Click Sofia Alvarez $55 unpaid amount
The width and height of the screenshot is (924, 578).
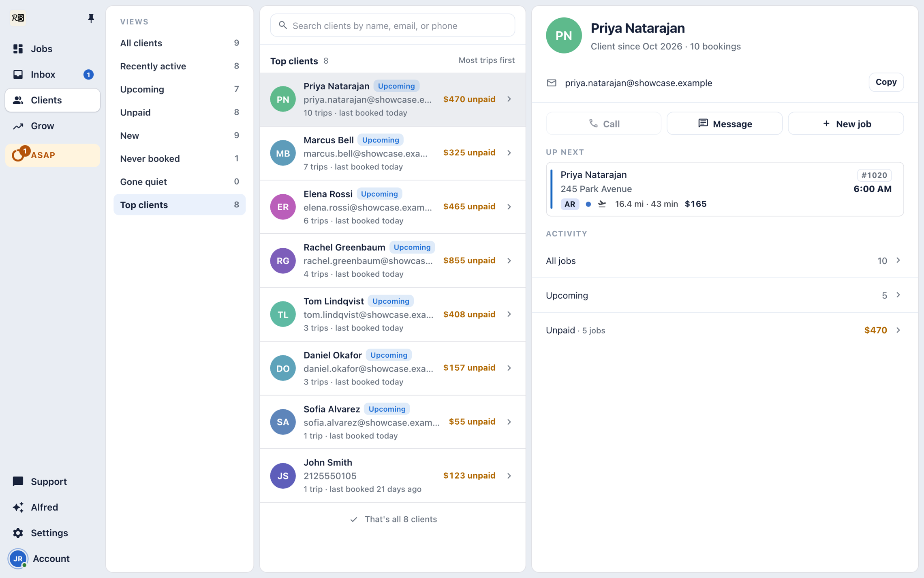point(472,422)
